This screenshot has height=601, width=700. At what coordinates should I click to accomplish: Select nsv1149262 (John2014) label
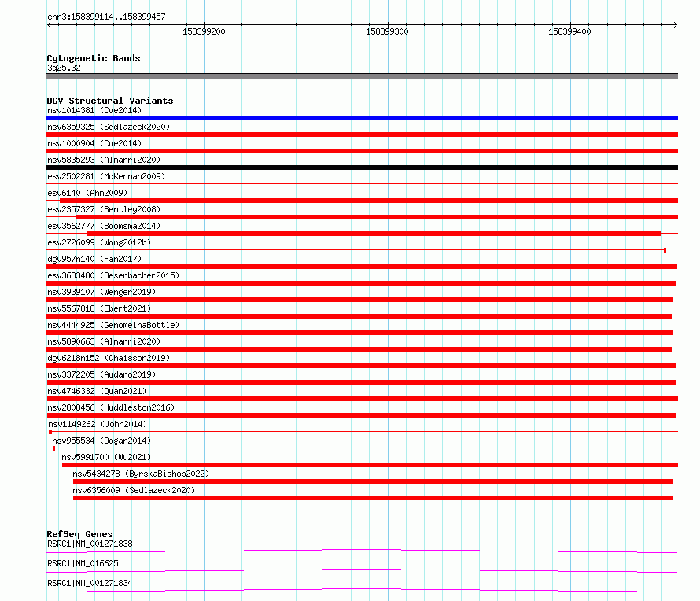[98, 424]
